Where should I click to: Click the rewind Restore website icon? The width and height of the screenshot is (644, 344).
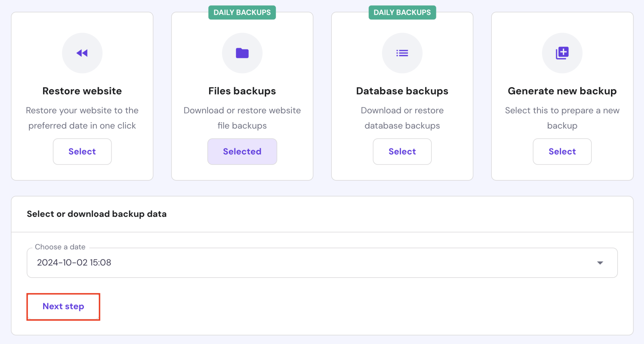pos(82,53)
